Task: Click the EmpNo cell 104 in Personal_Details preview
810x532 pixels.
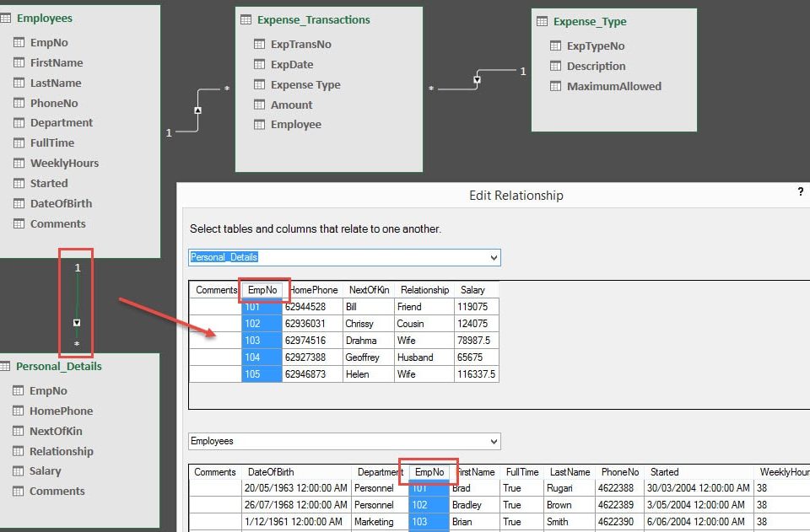Action: point(262,357)
